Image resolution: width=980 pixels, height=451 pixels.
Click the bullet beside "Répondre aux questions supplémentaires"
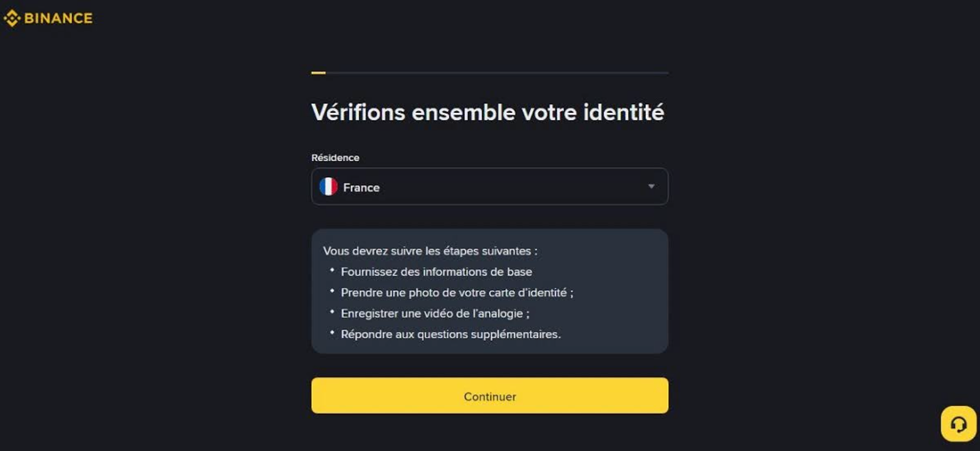click(x=333, y=332)
